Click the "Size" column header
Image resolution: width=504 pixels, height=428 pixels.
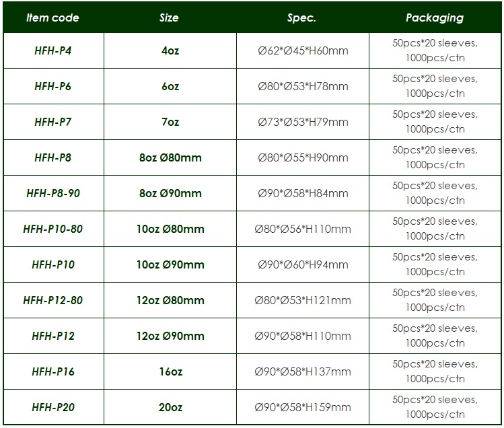click(170, 17)
